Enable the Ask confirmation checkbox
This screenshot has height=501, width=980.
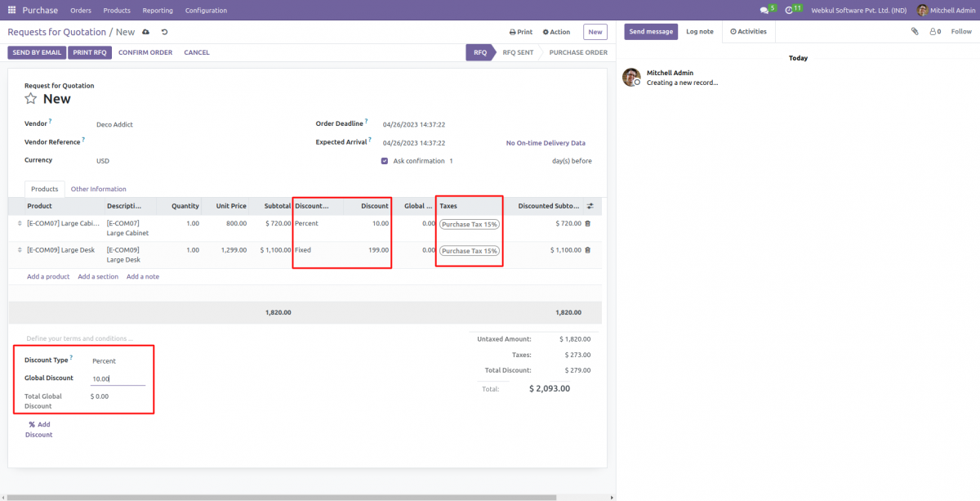384,160
